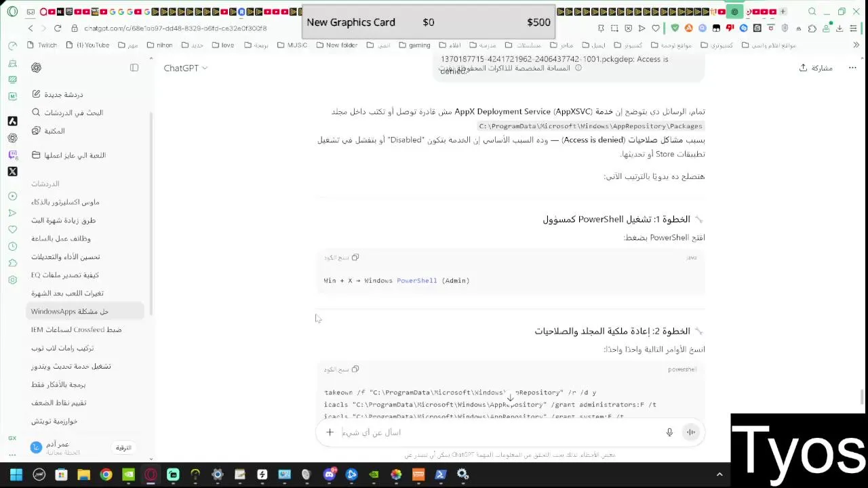Click the scroll-to-bottom arrow over the code
Viewport: 868px width, 488px height.
pos(510,396)
